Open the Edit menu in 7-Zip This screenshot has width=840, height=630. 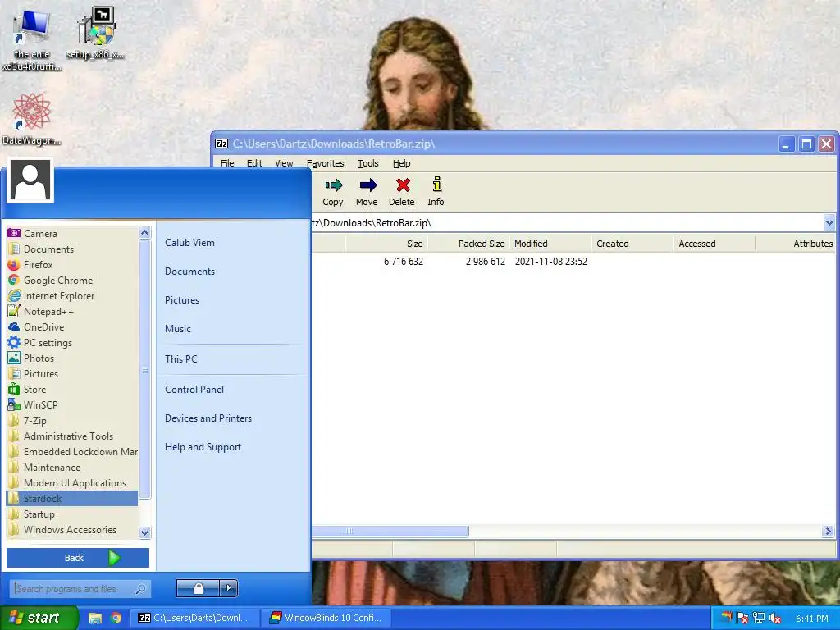(254, 163)
